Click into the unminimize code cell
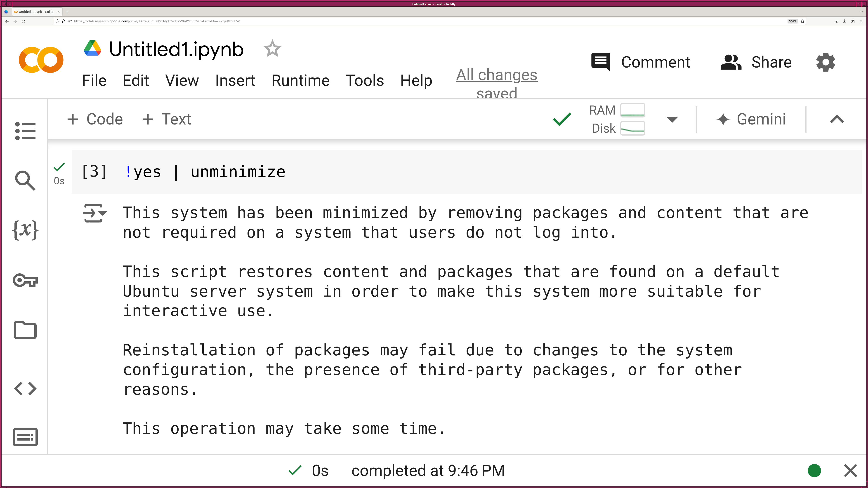Screen dimensions: 868x488 point(472,172)
